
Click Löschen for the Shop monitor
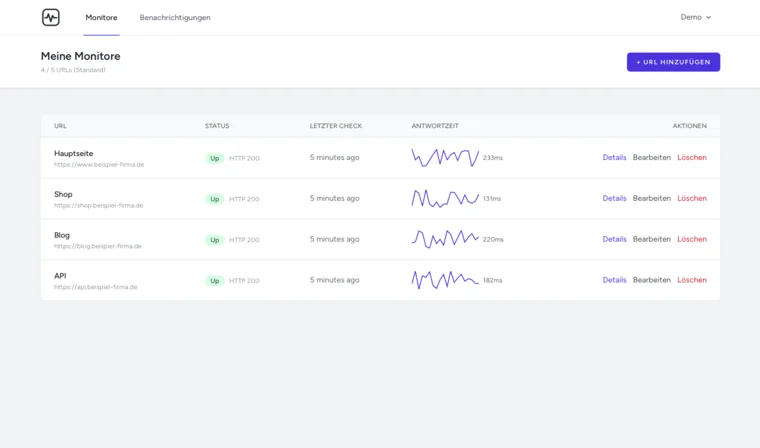692,198
